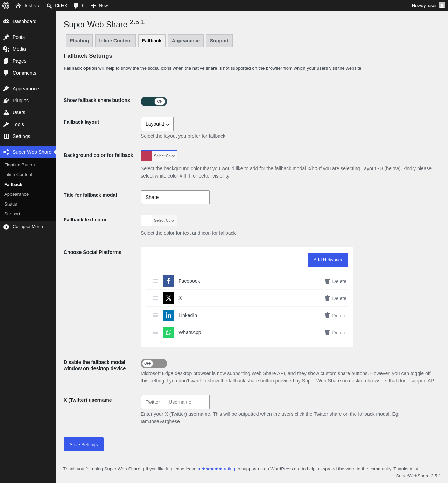Viewport: 448px width, 483px height.
Task: Click the Plugins plug icon
Action: [x=6, y=101]
